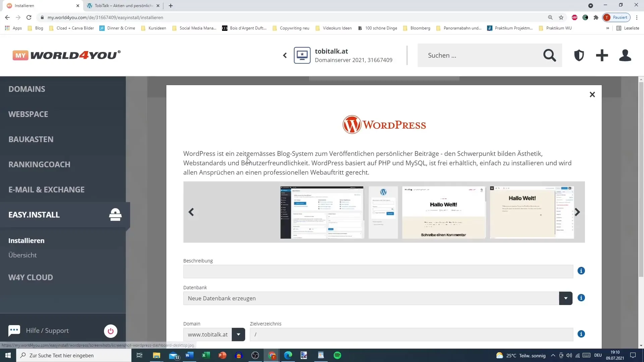Click the plus add icon in header
The height and width of the screenshot is (362, 644).
[602, 55]
